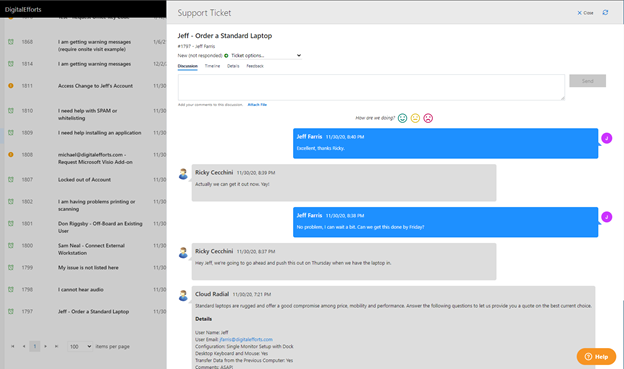Open ticket 'I need help with SPAM or whitelisting'

(88, 114)
